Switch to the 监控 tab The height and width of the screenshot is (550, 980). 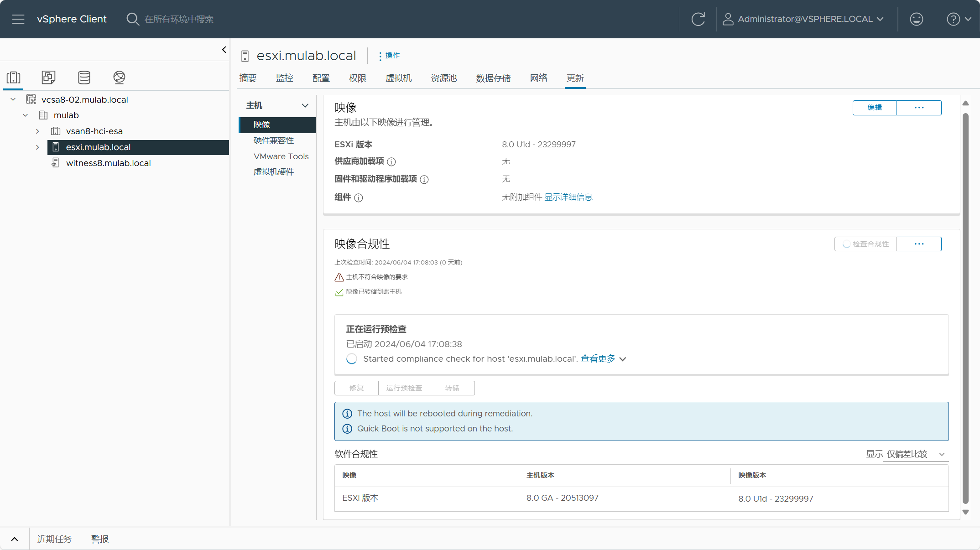(284, 78)
